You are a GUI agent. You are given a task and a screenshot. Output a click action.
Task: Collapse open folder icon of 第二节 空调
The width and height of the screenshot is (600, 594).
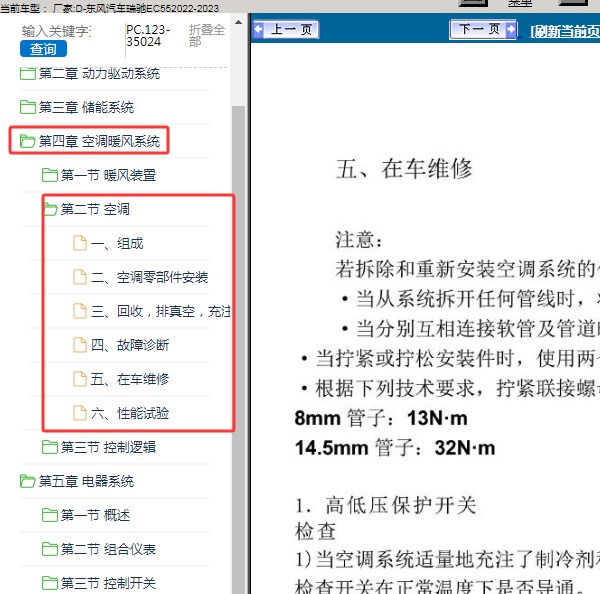click(50, 209)
